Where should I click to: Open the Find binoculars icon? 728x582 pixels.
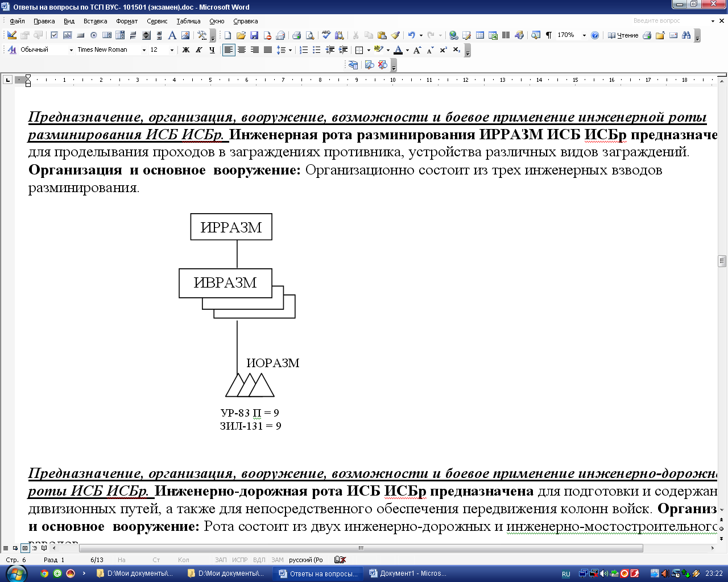pos(686,35)
